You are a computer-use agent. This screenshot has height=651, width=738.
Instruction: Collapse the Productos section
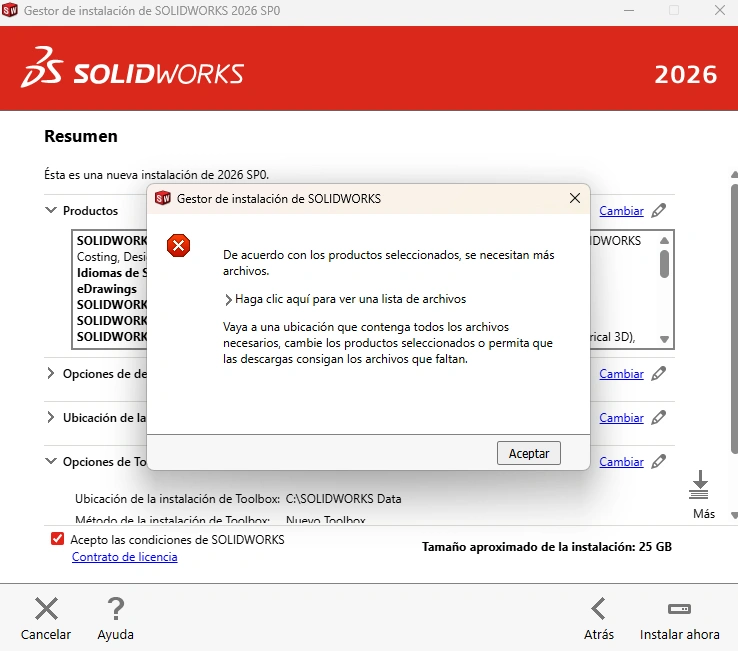(51, 210)
